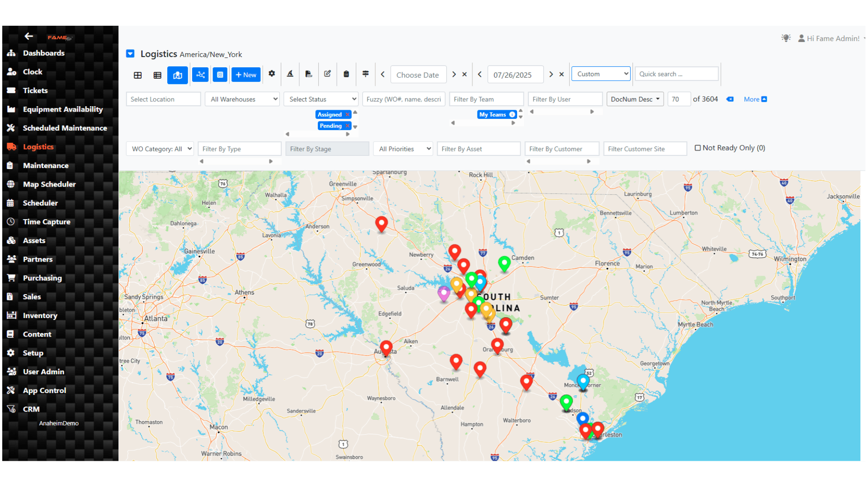The height and width of the screenshot is (488, 868).
Task: Open Purchasing in the sidebar
Action: (42, 278)
